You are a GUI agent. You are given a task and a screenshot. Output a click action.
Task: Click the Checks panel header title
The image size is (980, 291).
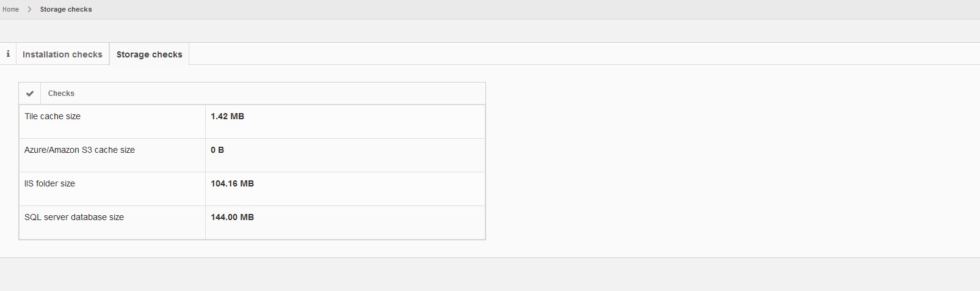coord(61,94)
